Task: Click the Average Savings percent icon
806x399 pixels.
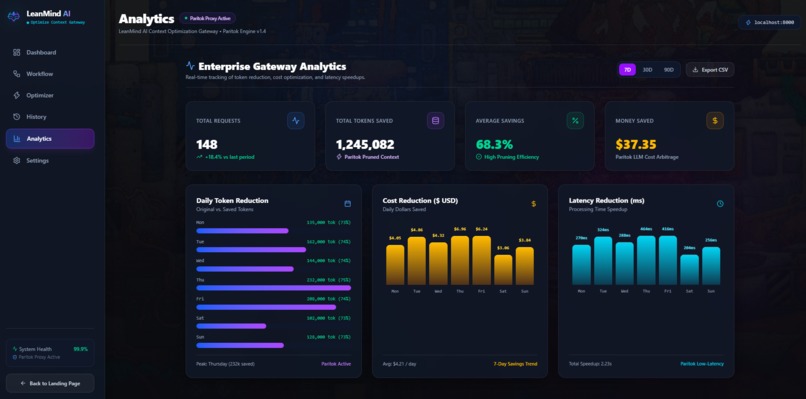Action: (x=575, y=121)
